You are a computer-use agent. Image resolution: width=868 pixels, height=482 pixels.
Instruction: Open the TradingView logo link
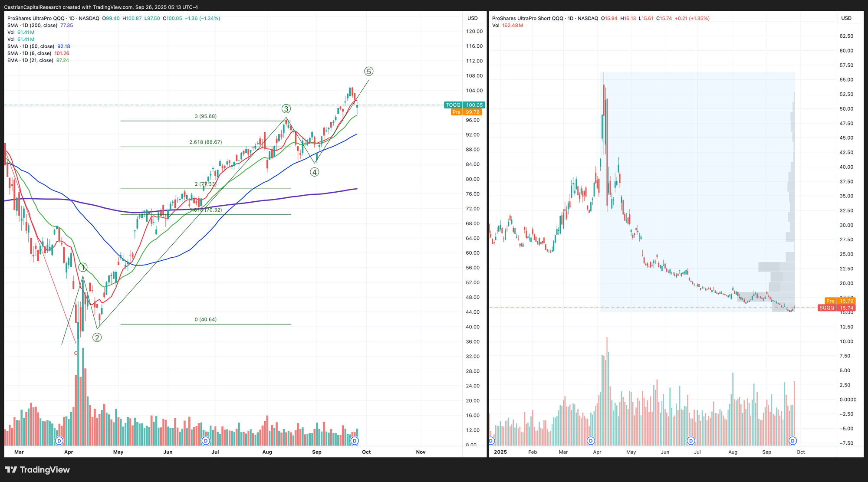click(37, 470)
